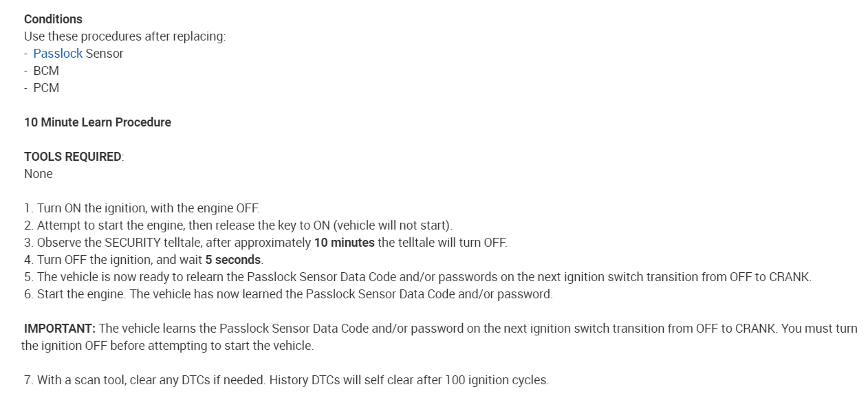Click the line "the ignition OFF before attempting"
868x409 pixels.
click(x=167, y=346)
